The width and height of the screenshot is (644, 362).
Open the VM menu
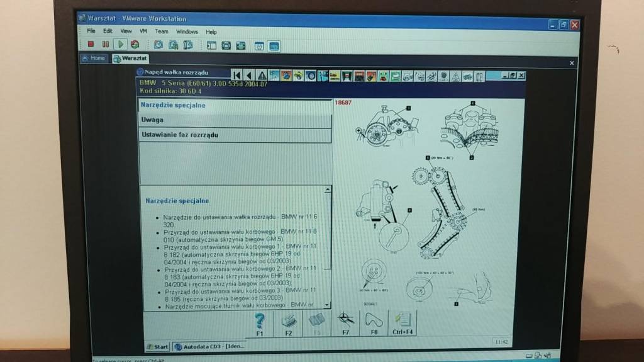(143, 31)
